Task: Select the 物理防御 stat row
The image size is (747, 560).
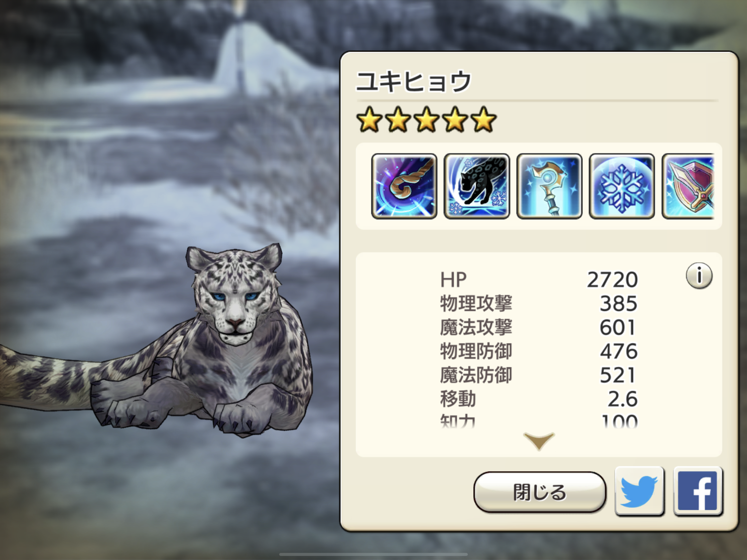Action: pyautogui.click(x=539, y=351)
